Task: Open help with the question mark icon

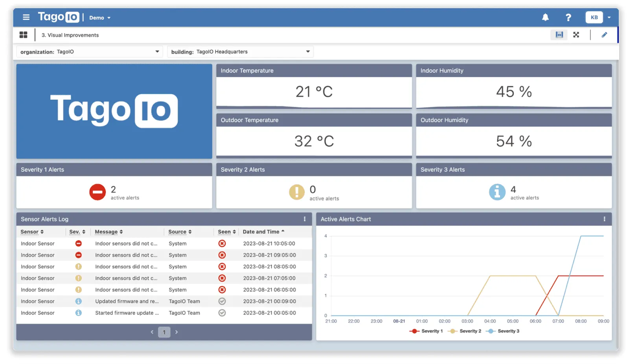Action: [x=568, y=17]
